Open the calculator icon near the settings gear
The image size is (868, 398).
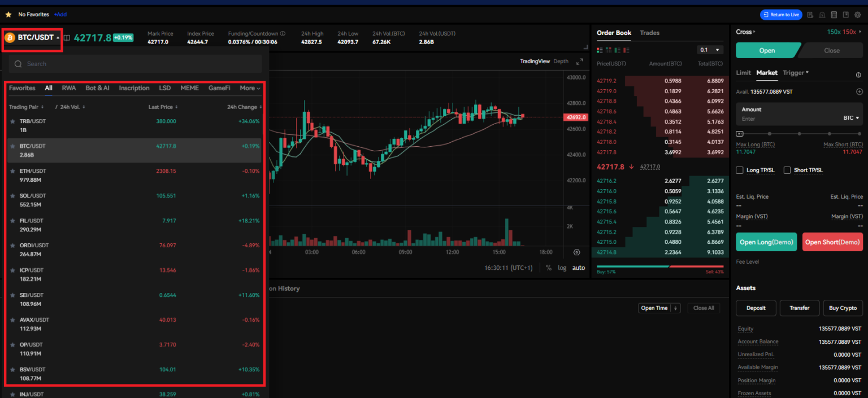[x=834, y=15]
